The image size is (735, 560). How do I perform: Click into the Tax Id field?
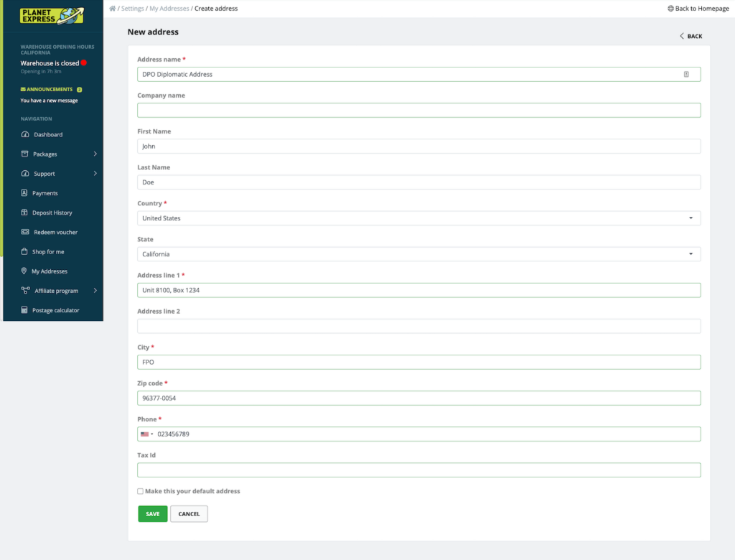(x=419, y=470)
